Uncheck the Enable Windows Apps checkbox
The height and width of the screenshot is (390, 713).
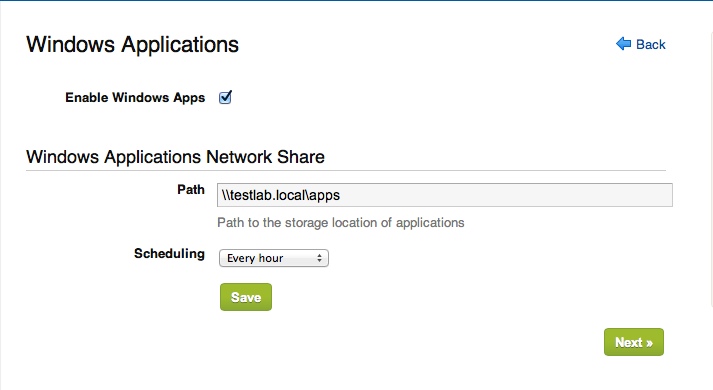(225, 97)
